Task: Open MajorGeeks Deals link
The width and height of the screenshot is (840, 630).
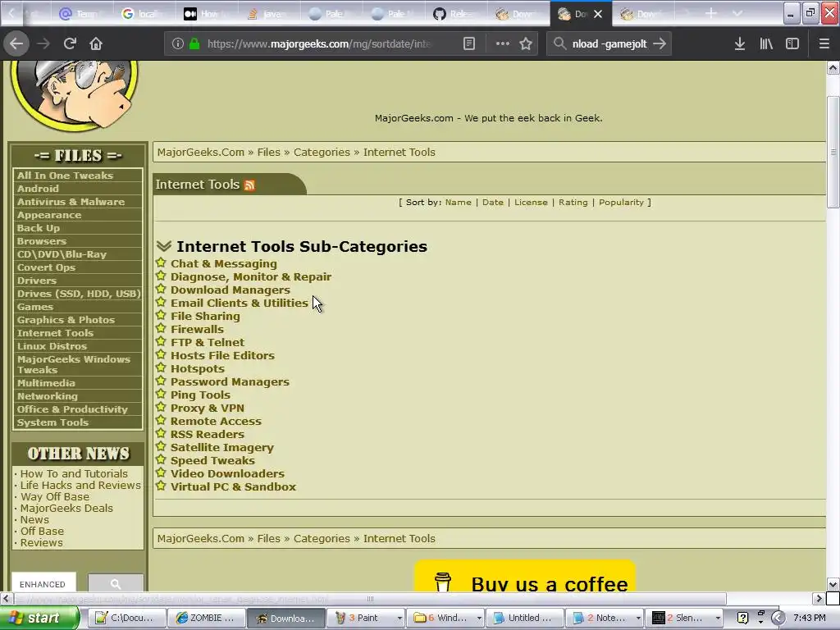Action: click(x=66, y=509)
